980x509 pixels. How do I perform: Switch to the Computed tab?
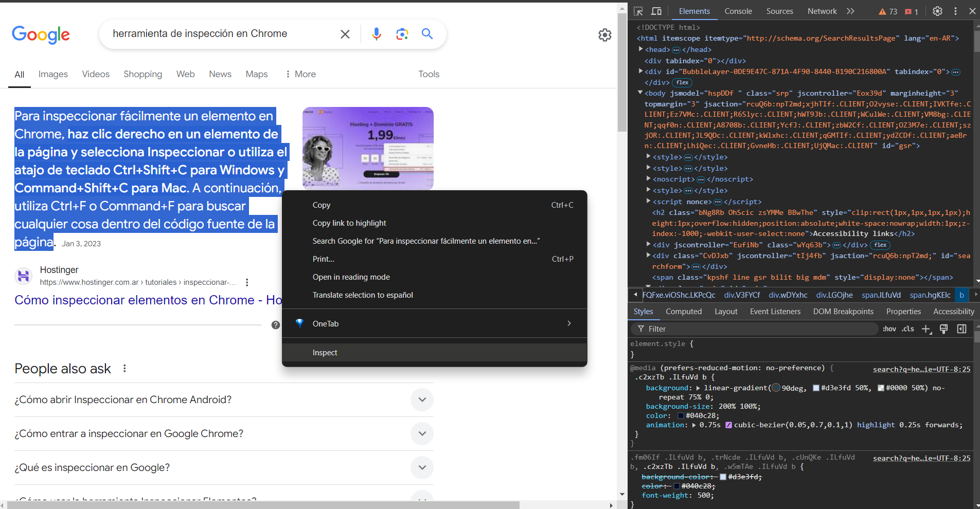683,312
